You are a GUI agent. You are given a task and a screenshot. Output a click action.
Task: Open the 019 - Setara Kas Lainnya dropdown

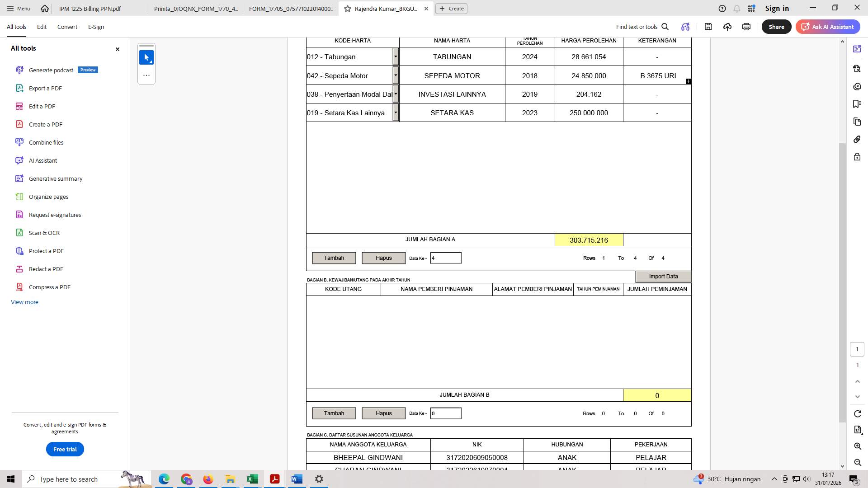coord(396,113)
